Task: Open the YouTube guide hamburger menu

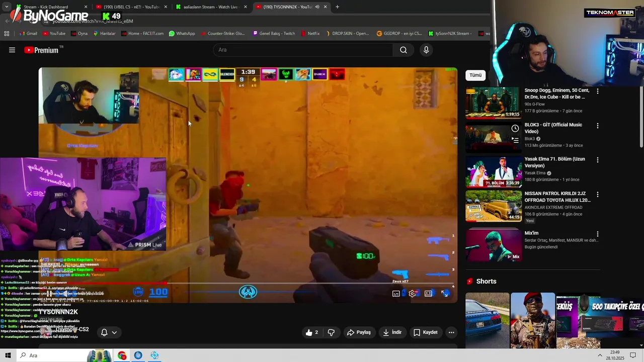Action: [x=12, y=50]
